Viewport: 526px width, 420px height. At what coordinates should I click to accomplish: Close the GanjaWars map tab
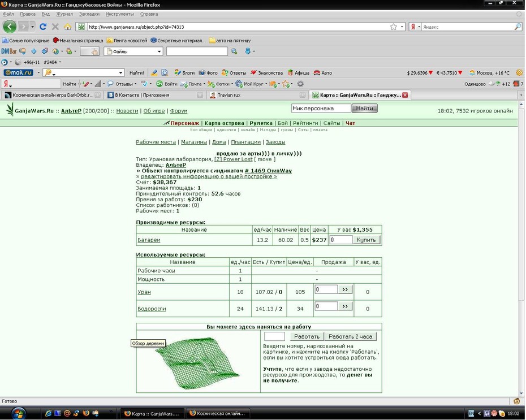tap(405, 95)
